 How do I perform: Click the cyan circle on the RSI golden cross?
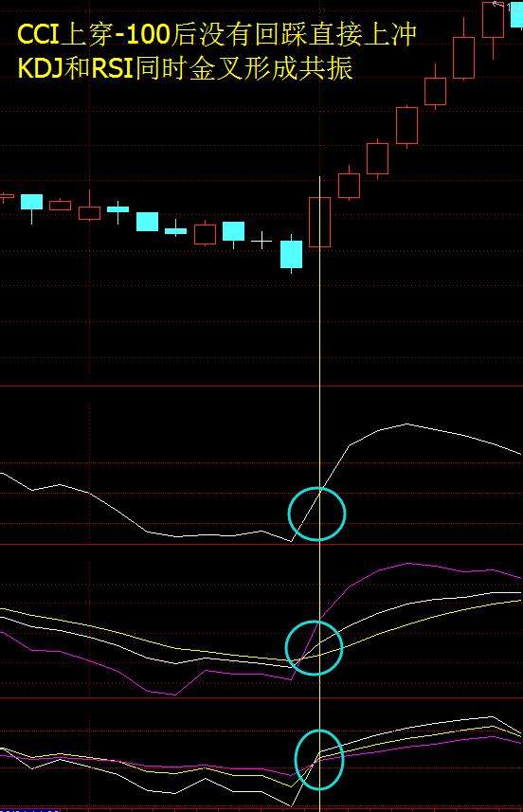tap(319, 759)
